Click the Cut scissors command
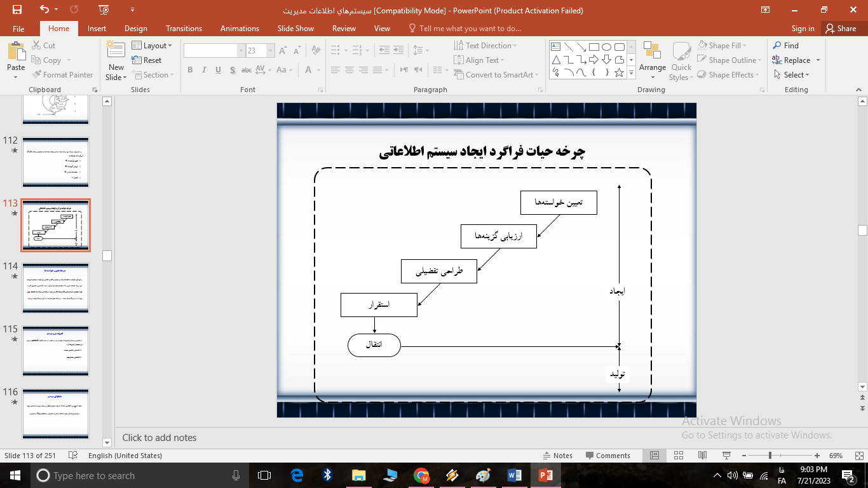868x488 pixels. 43,46
